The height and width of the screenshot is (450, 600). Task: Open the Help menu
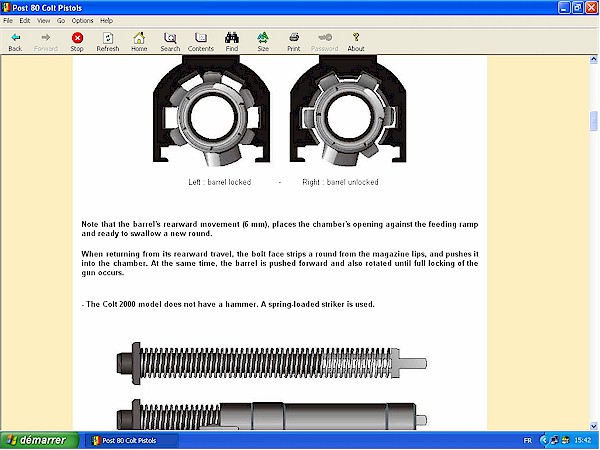[x=106, y=21]
